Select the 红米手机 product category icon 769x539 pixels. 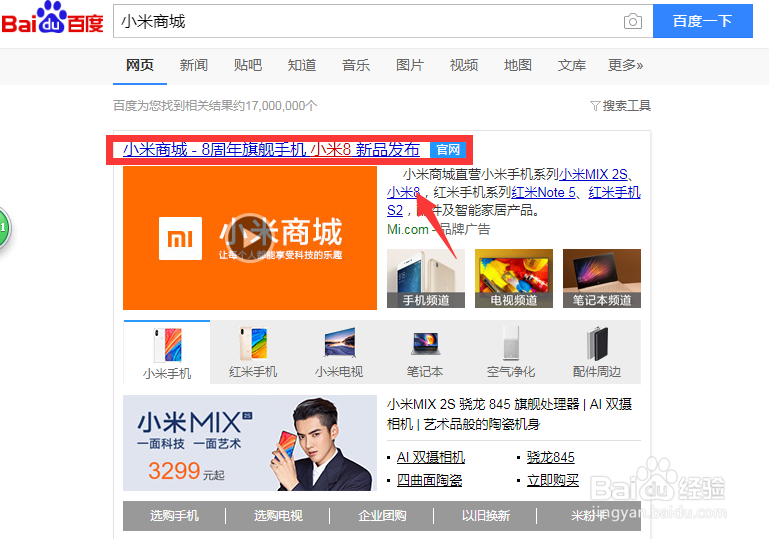(x=253, y=353)
